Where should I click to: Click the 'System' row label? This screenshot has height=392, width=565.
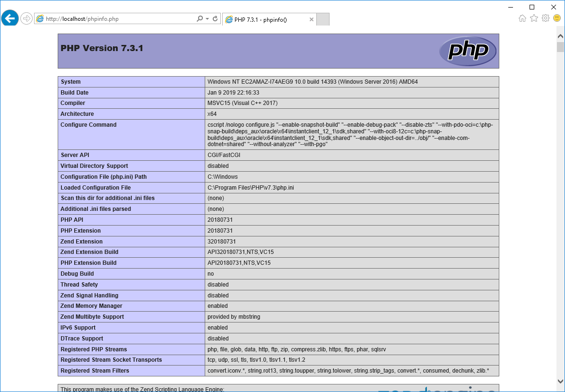point(70,82)
